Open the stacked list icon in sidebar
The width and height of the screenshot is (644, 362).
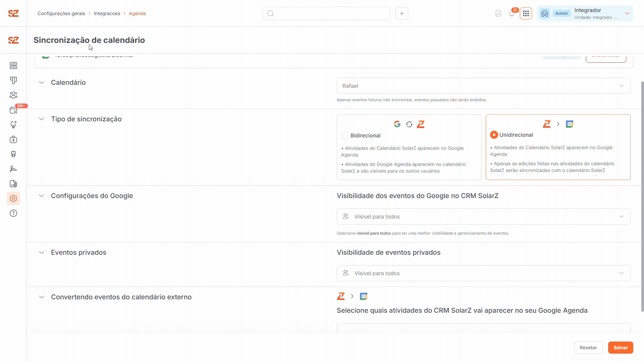(x=13, y=66)
